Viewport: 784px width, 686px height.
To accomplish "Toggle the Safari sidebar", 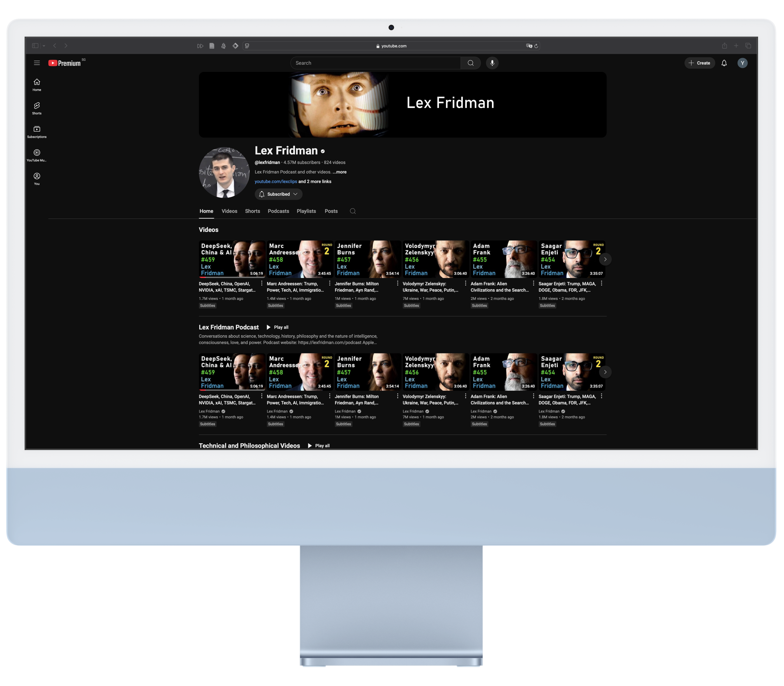I will coord(36,45).
